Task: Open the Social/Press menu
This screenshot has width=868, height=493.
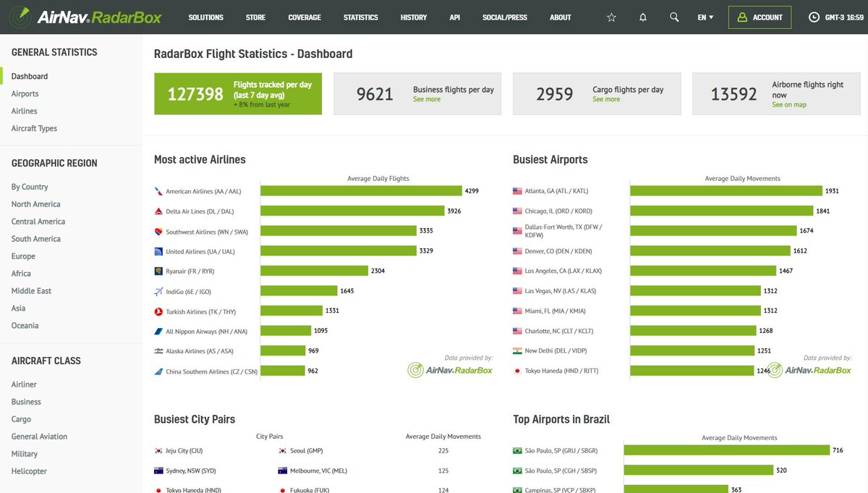Action: coord(505,17)
